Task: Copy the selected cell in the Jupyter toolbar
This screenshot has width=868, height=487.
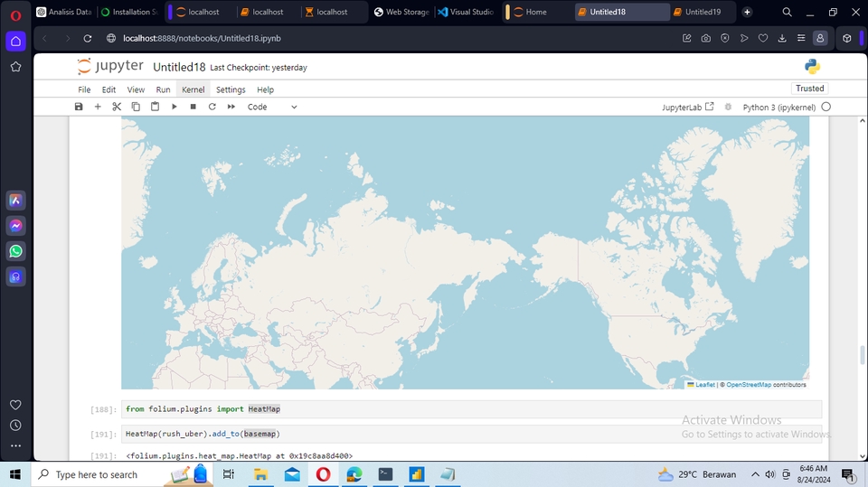Action: [x=136, y=107]
